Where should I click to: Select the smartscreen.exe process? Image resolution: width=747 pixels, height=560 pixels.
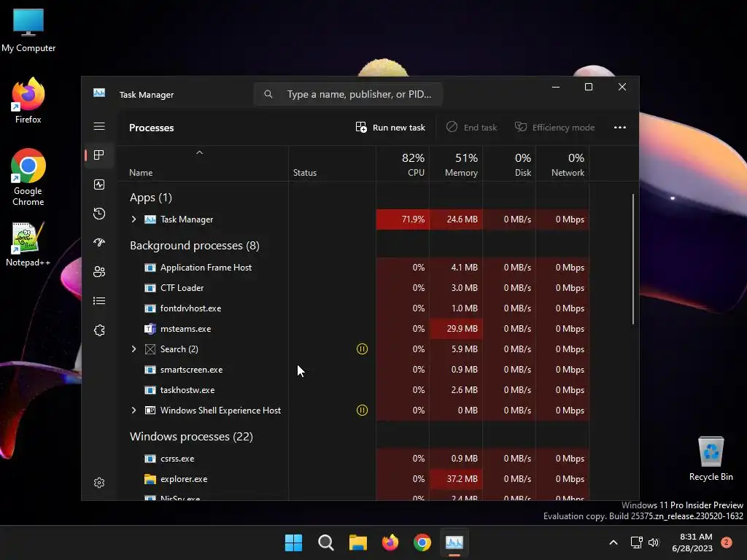(x=354, y=370)
